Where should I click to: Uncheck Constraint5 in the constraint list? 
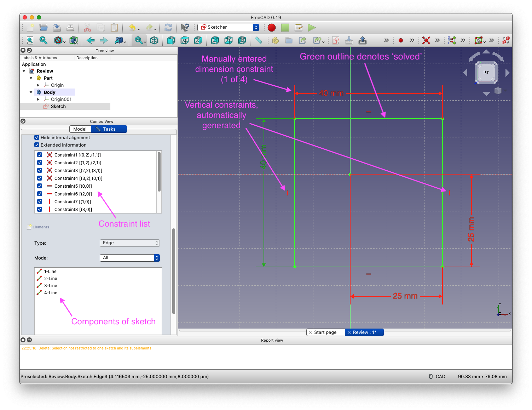point(40,186)
